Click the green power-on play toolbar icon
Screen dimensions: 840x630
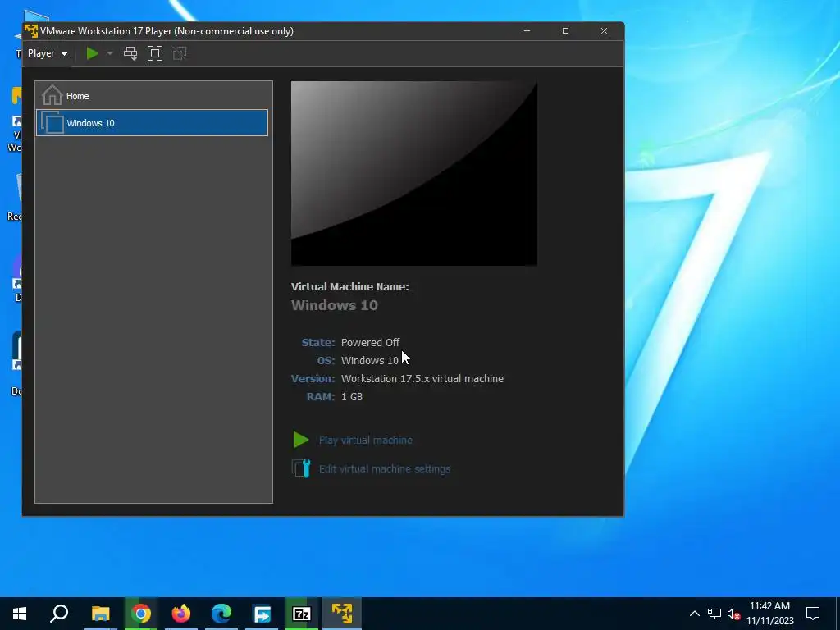(92, 53)
